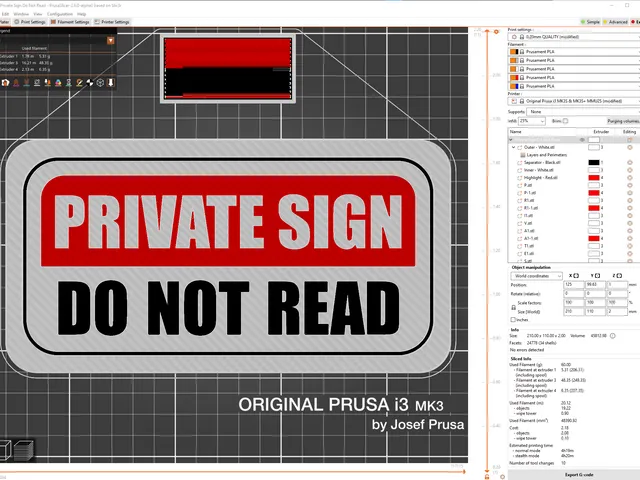This screenshot has height=480, width=640.
Task: Click the Z axis mirror icon
Action: coord(619,276)
